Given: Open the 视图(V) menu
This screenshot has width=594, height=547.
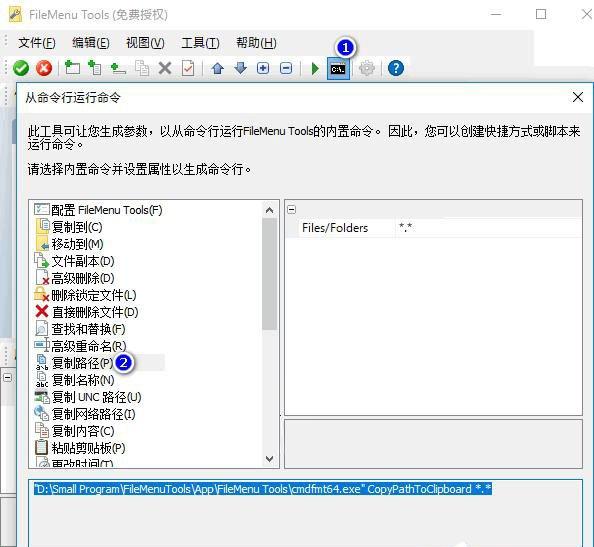Looking at the screenshot, I should (x=145, y=43).
